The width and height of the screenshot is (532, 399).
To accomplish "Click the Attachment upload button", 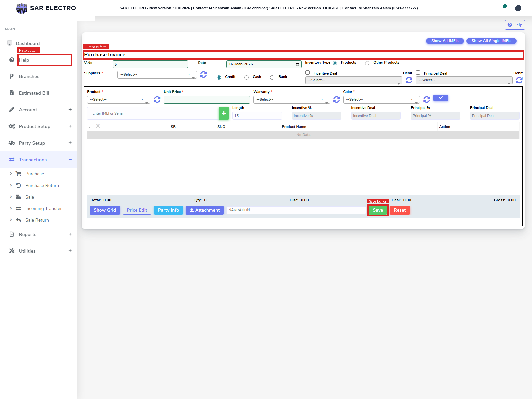I will point(204,210).
